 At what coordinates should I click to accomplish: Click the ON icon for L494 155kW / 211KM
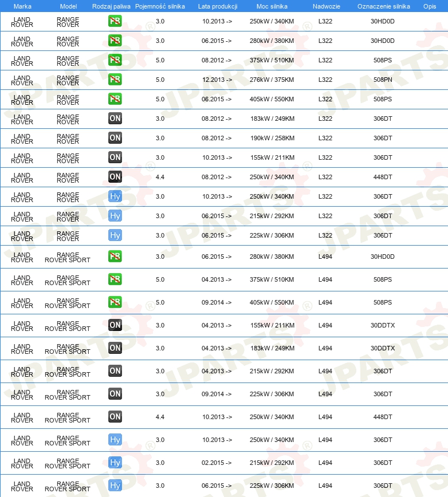point(115,325)
